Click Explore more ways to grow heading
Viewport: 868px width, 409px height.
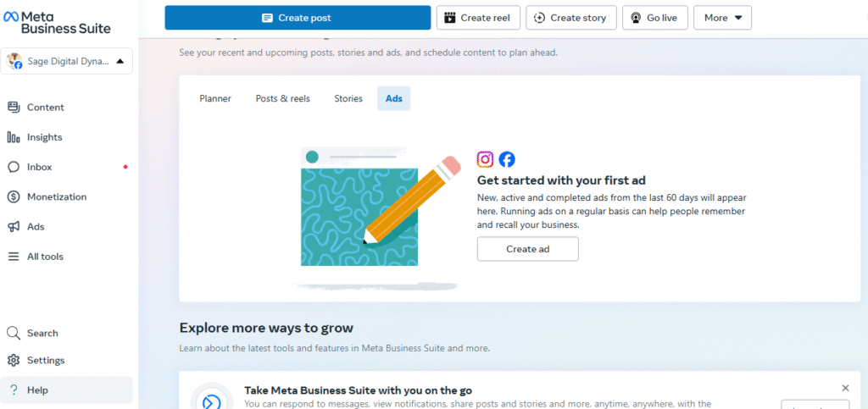(x=266, y=328)
